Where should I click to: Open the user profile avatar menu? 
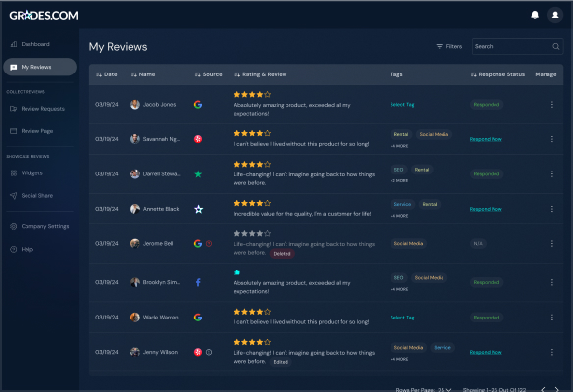pyautogui.click(x=555, y=15)
